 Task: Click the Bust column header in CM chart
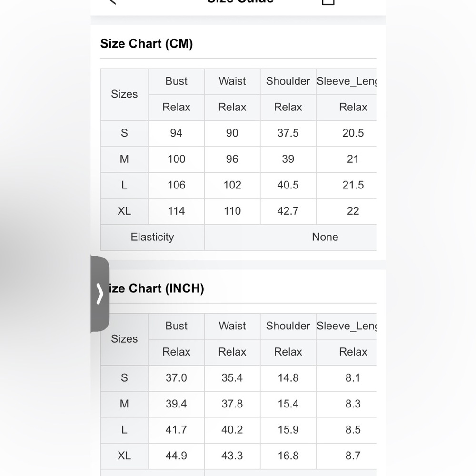click(x=177, y=81)
